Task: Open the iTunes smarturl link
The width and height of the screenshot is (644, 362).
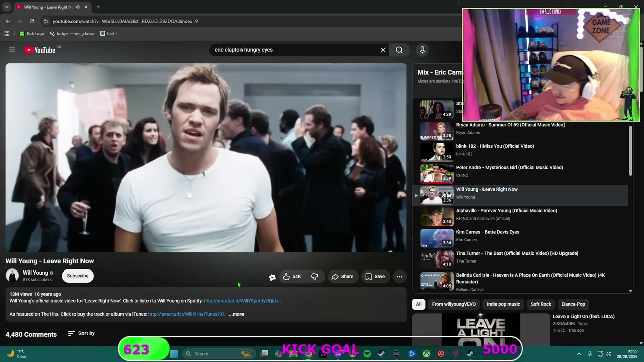Action: coord(187,314)
